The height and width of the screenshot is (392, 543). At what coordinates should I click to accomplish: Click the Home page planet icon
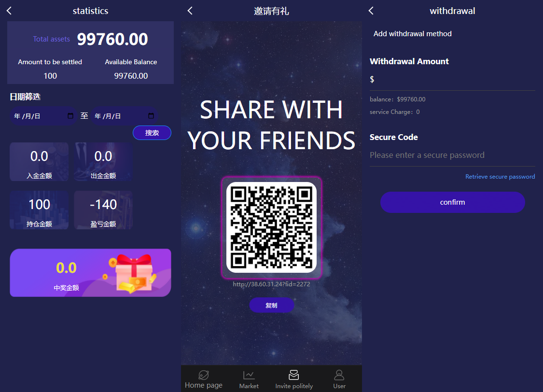tap(204, 375)
